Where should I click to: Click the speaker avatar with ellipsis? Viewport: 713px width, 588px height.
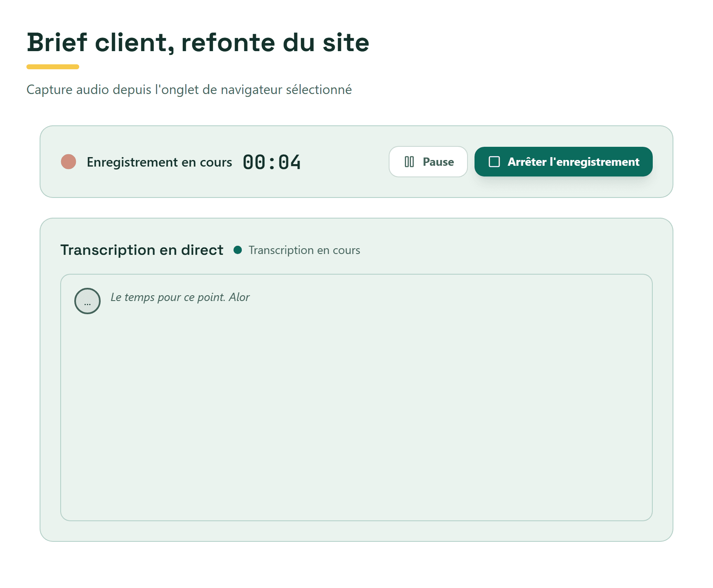[87, 301]
